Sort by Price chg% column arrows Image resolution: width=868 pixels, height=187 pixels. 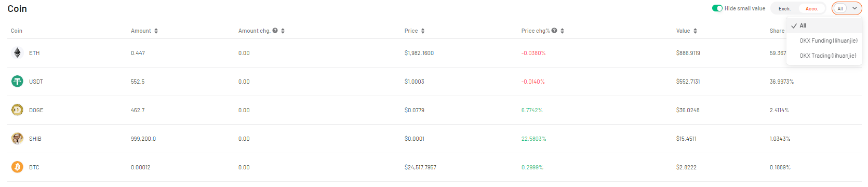pos(562,31)
